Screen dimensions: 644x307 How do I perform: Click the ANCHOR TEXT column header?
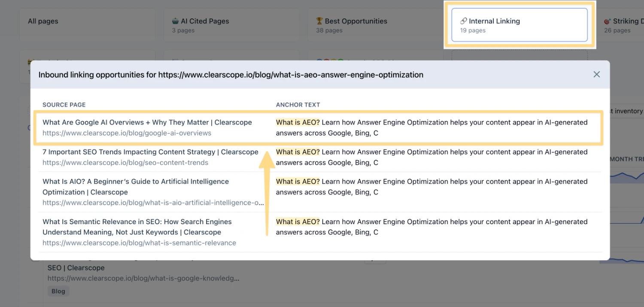click(298, 105)
